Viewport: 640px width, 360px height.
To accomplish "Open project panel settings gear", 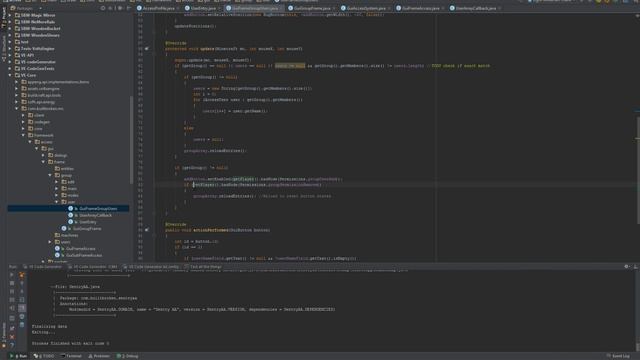I will (x=120, y=8).
